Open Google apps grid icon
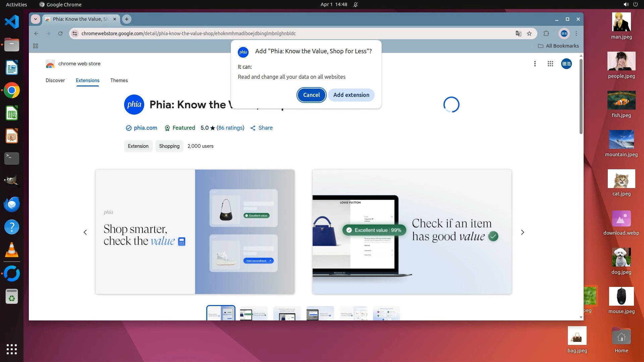Image resolution: width=644 pixels, height=362 pixels. 550,64
